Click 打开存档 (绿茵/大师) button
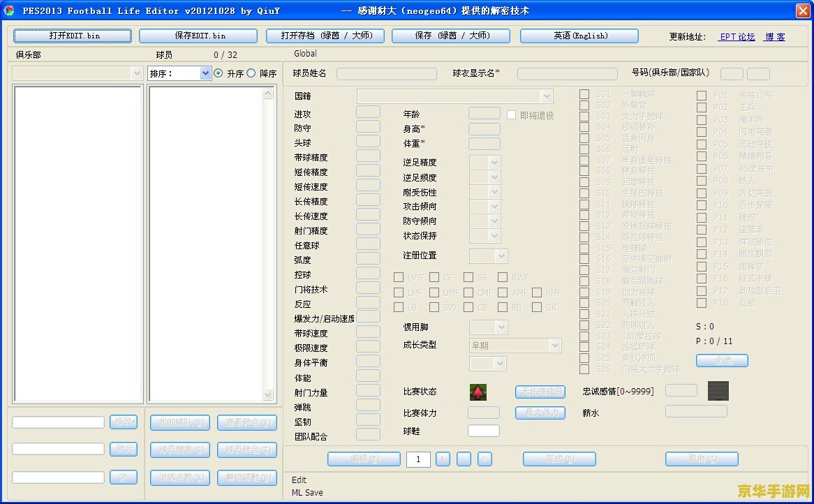Image resolution: width=814 pixels, height=504 pixels. pyautogui.click(x=325, y=36)
